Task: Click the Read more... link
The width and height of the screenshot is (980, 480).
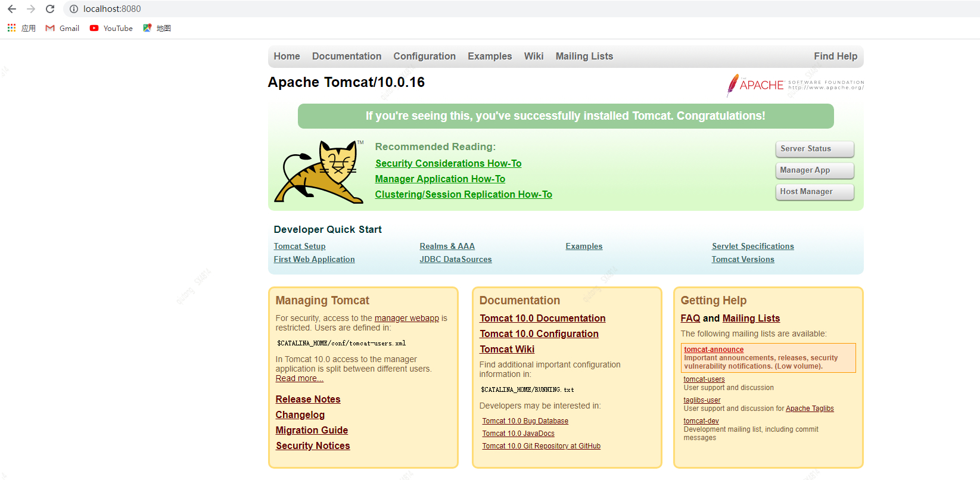Action: click(x=299, y=378)
